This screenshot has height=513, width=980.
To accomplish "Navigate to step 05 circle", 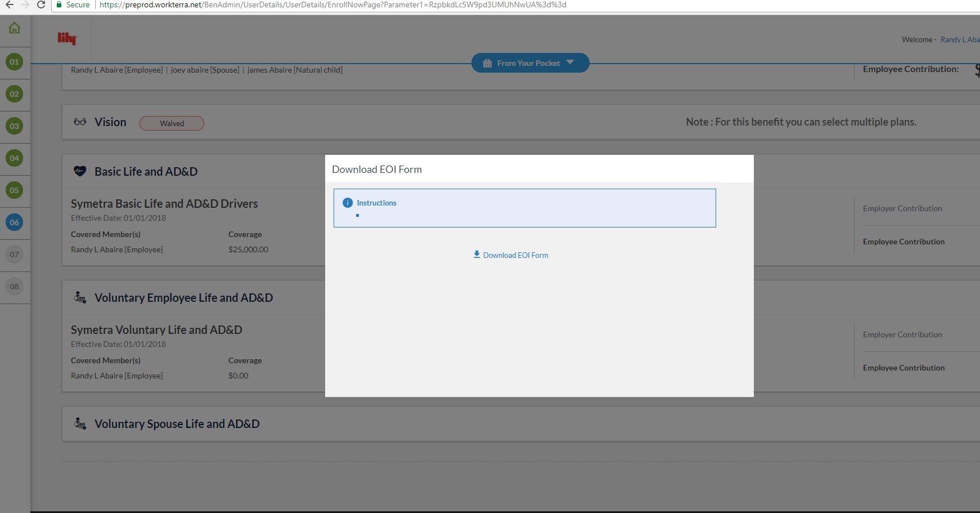I will point(15,190).
